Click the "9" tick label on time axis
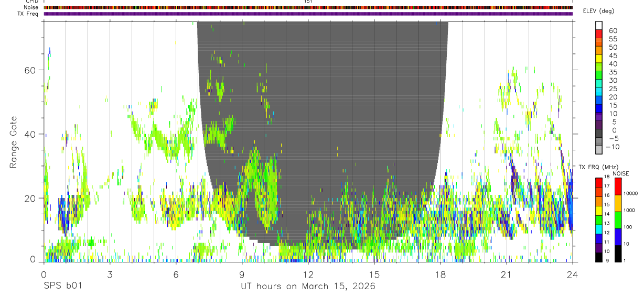This screenshot has height=297, width=644. (242, 274)
